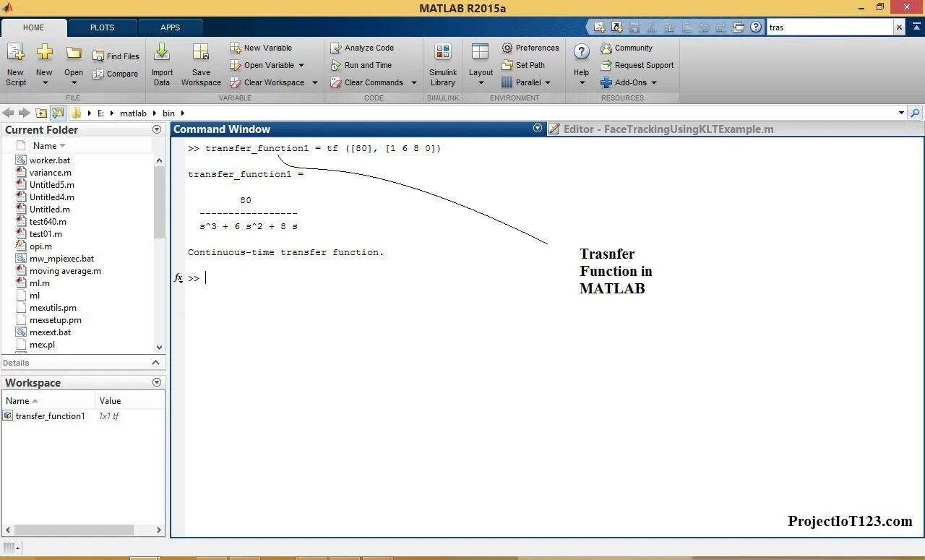Expand the Clear Commands dropdown arrow
This screenshot has width=925, height=560.
point(414,82)
